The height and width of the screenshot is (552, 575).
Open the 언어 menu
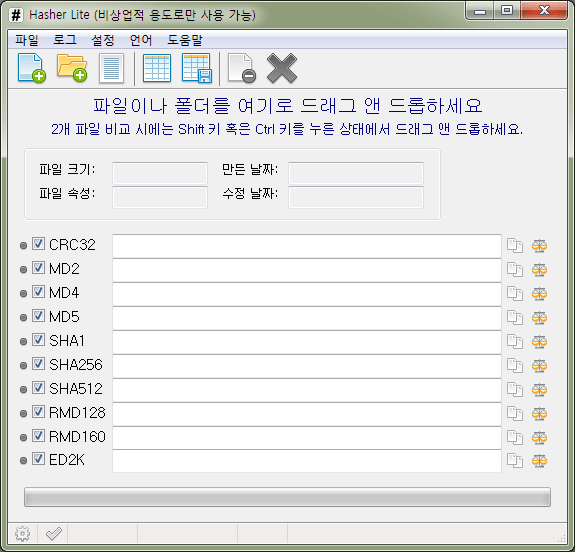click(x=141, y=40)
